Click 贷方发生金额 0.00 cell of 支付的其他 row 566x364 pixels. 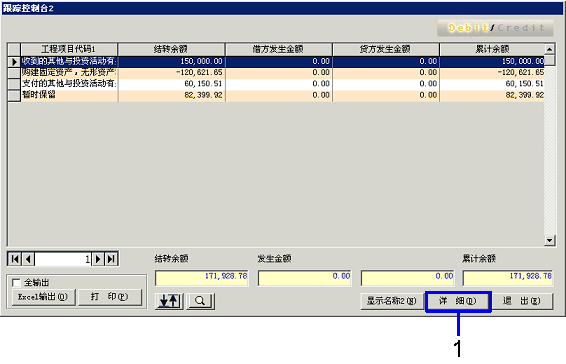(386, 84)
